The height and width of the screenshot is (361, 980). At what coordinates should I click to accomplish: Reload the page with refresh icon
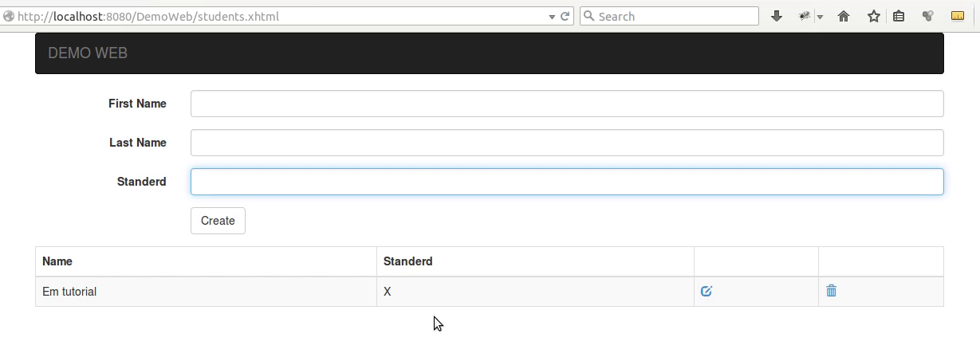coord(565,16)
